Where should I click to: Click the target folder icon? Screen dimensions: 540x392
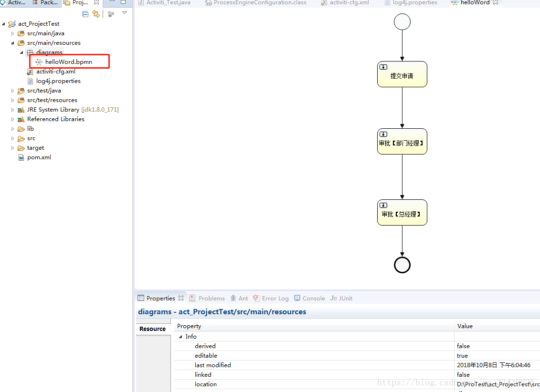[x=21, y=148]
